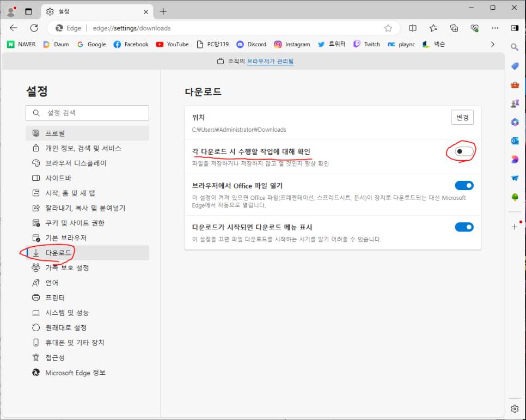This screenshot has width=526, height=420.
Task: Enable ask what to do with each download
Action: click(x=464, y=151)
